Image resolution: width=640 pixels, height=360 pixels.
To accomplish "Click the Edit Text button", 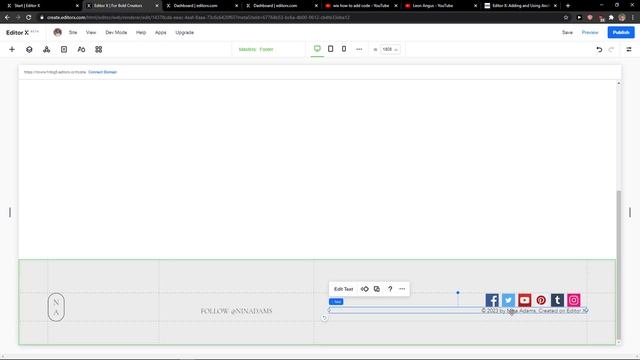I will click(x=343, y=289).
